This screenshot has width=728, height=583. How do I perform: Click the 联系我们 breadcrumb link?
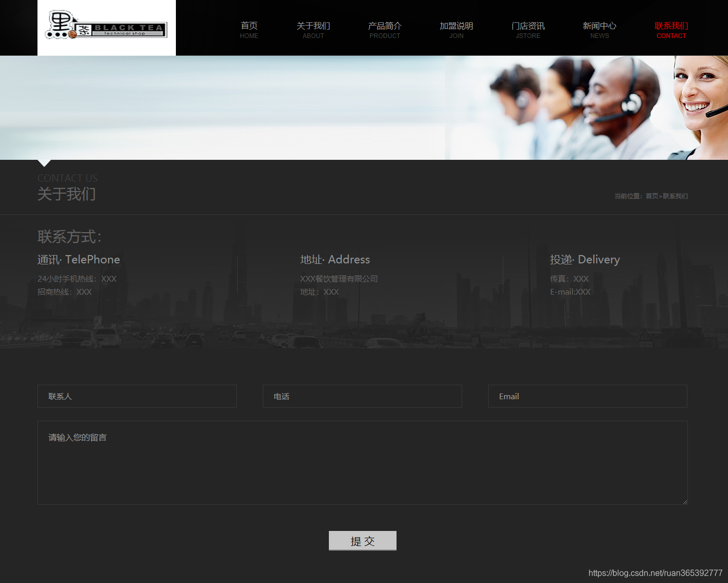675,196
